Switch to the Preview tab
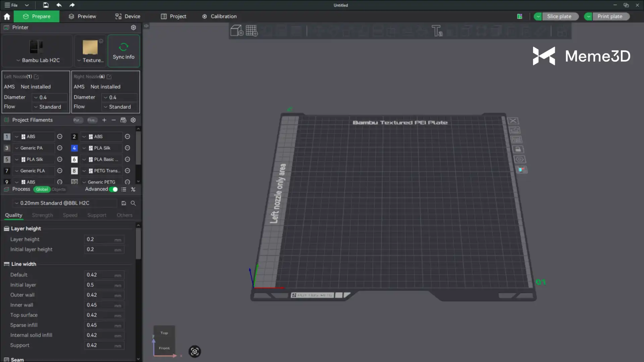This screenshot has height=362, width=644. [83, 16]
